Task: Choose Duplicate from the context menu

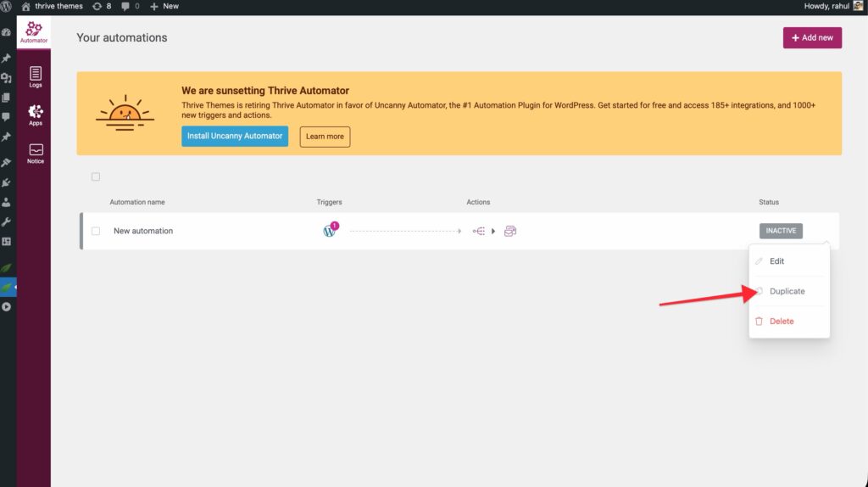Action: pyautogui.click(x=787, y=291)
